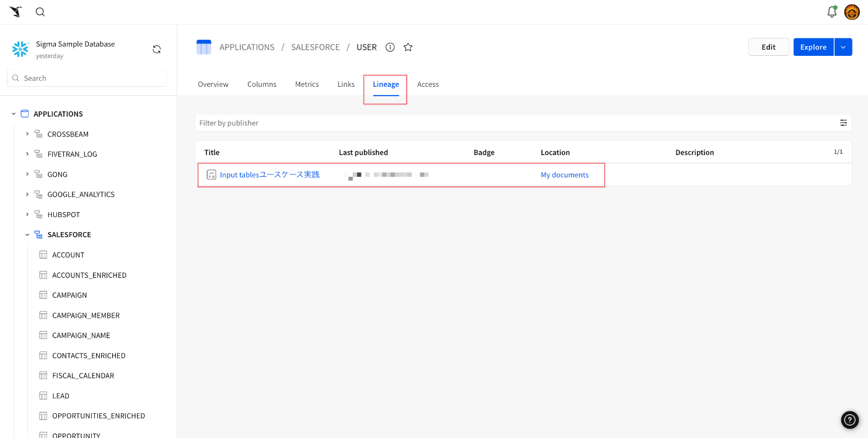
Task: Open the Input tables workbook link
Action: pyautogui.click(x=270, y=175)
